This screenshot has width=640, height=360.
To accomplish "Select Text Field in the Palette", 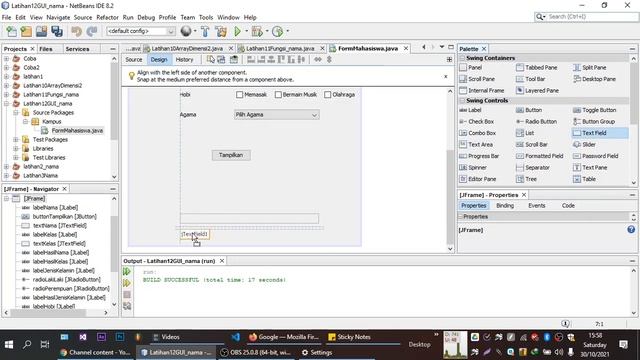I will 600,133.
